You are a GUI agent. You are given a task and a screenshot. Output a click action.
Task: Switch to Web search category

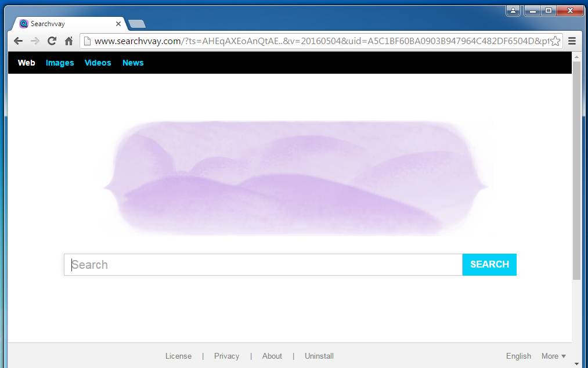[26, 63]
